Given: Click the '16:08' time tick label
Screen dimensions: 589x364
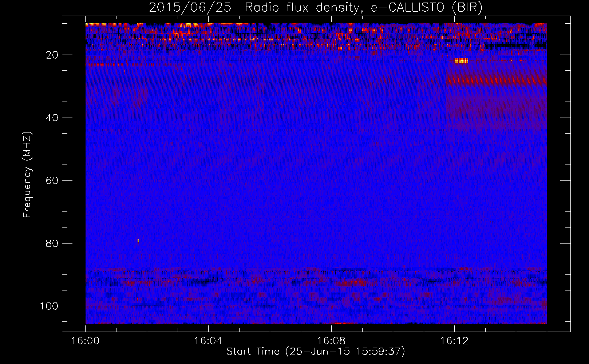Looking at the screenshot, I should coord(331,341).
